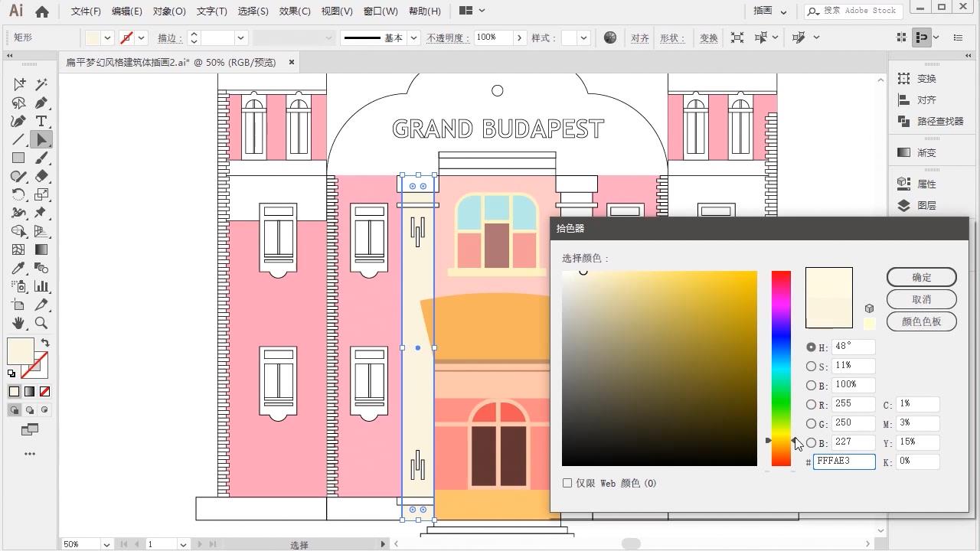
Task: Click the 变换 link in control bar
Action: tap(709, 37)
